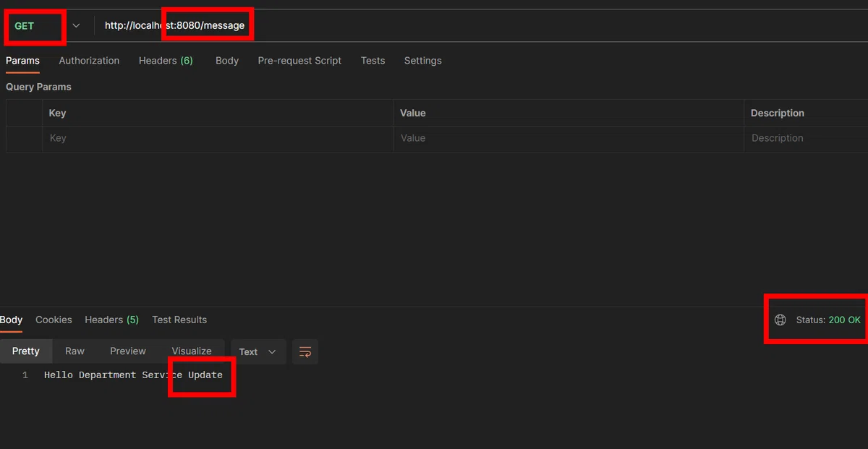The height and width of the screenshot is (449, 868).
Task: View the response Headers (5) tab
Action: [x=111, y=320]
